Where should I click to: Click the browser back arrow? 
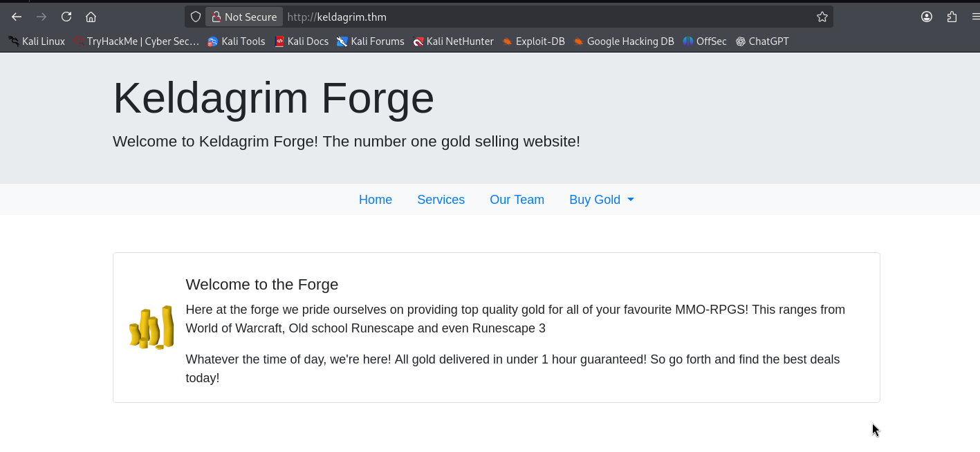tap(17, 17)
